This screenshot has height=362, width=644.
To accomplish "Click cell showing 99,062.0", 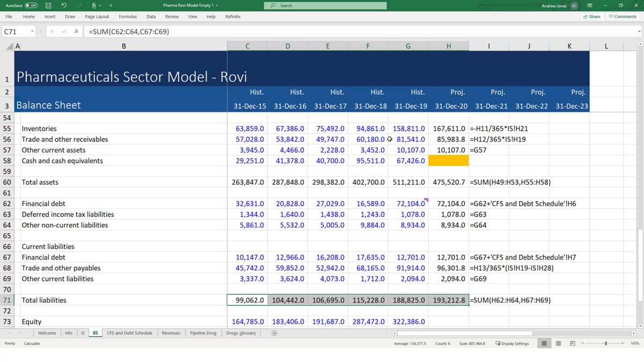I will (x=247, y=300).
